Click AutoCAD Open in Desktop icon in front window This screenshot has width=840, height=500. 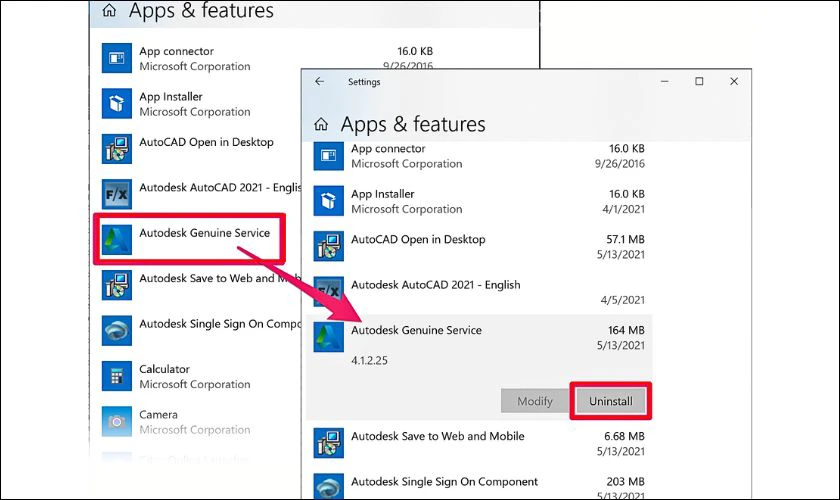point(328,247)
